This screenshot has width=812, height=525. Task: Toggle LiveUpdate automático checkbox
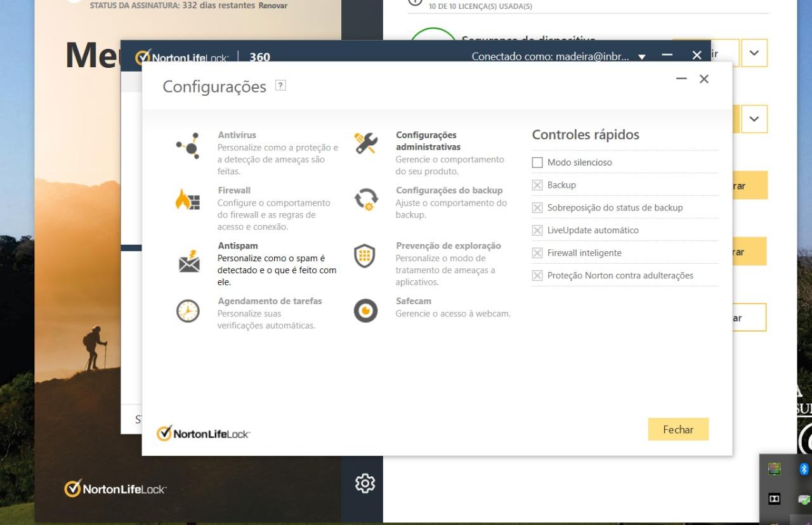[x=537, y=230]
